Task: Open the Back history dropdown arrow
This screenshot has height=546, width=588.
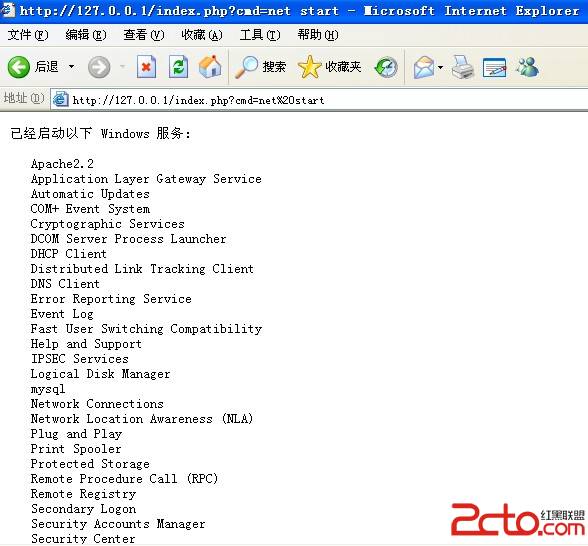Action: tap(71, 68)
